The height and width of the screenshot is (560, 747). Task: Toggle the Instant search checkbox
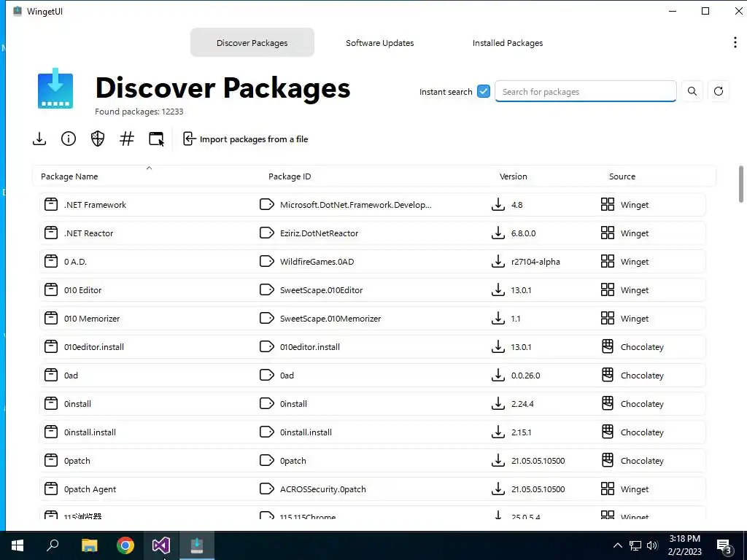pos(484,91)
